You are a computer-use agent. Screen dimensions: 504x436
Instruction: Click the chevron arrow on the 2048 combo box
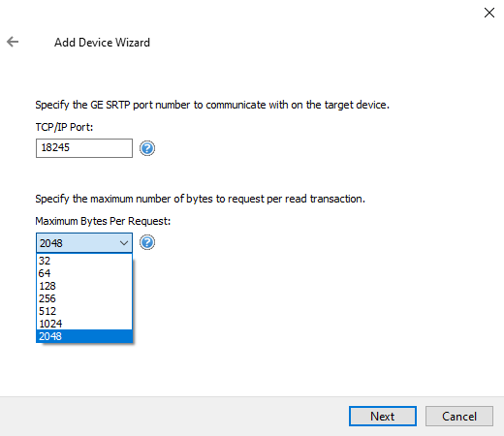click(x=124, y=243)
